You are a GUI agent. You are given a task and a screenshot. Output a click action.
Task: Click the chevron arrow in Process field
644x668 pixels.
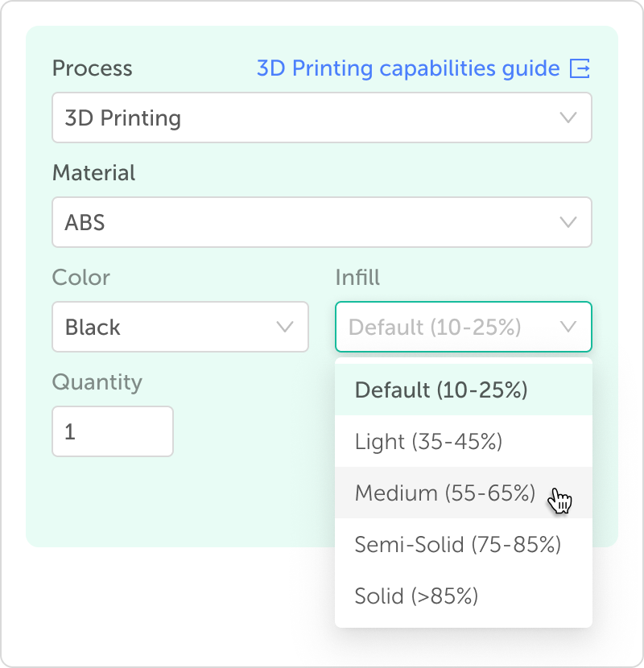coord(568,118)
